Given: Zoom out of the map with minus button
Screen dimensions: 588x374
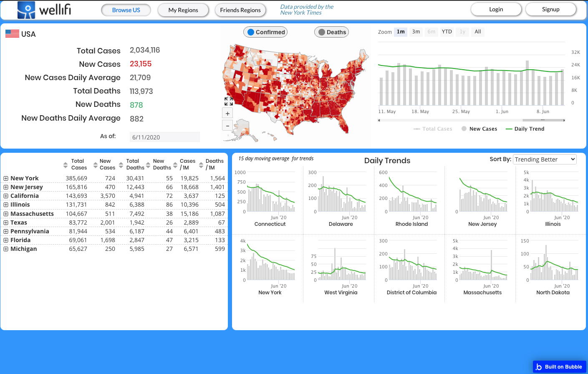Looking at the screenshot, I should point(227,125).
